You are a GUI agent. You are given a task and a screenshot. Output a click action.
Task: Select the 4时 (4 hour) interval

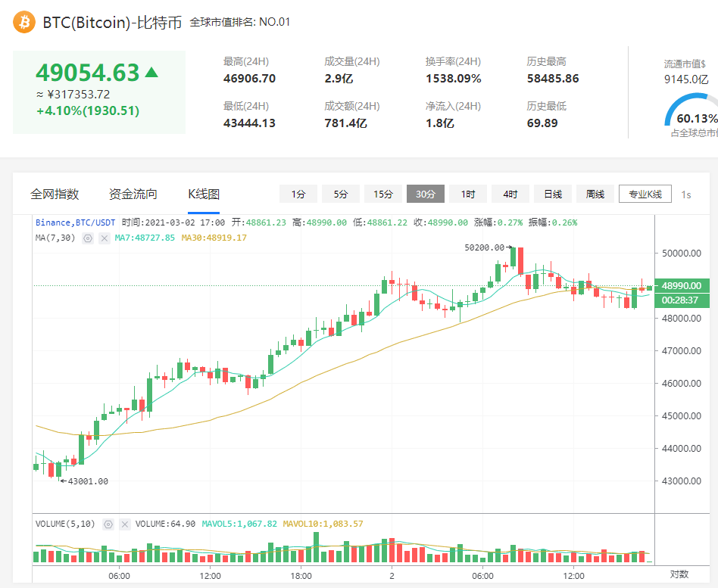pyautogui.click(x=510, y=194)
